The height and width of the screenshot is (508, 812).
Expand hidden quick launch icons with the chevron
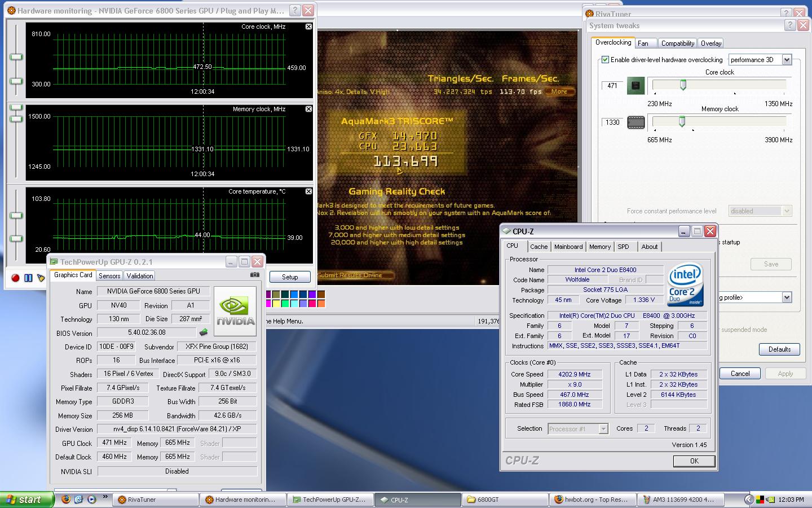pyautogui.click(x=105, y=498)
